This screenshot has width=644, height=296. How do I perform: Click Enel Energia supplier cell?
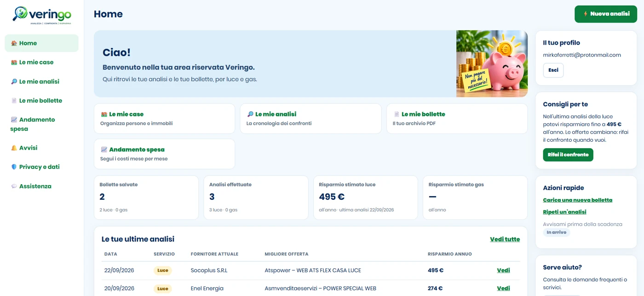click(x=207, y=289)
